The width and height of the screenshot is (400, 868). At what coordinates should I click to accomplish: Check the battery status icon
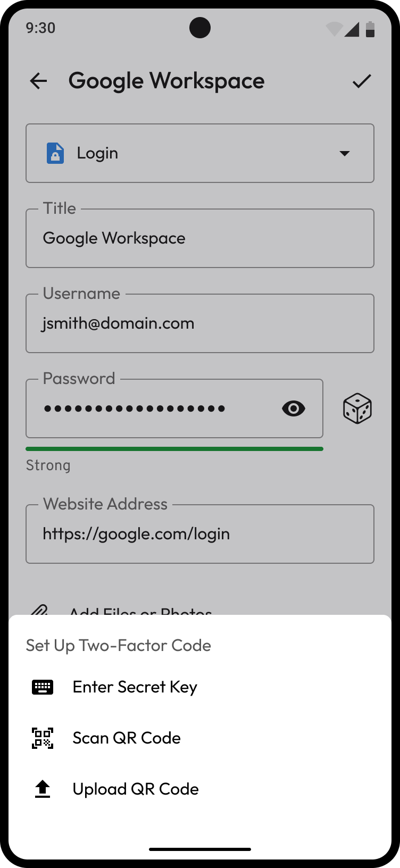tap(371, 29)
